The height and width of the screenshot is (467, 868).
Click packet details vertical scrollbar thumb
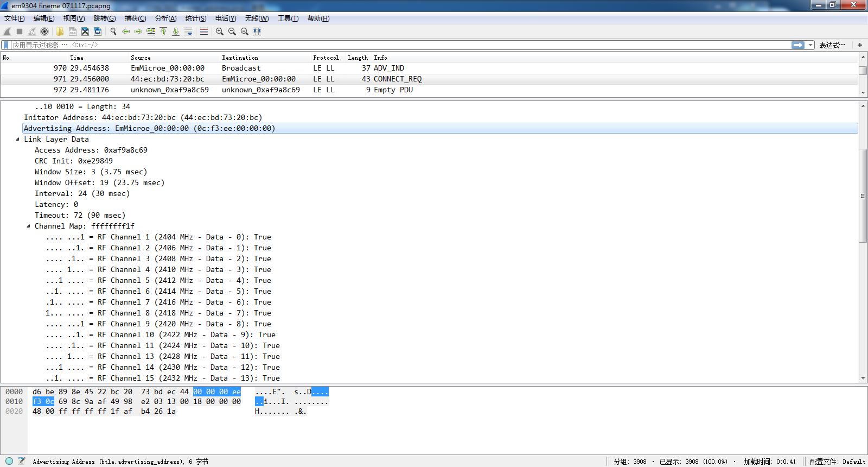coord(863,195)
